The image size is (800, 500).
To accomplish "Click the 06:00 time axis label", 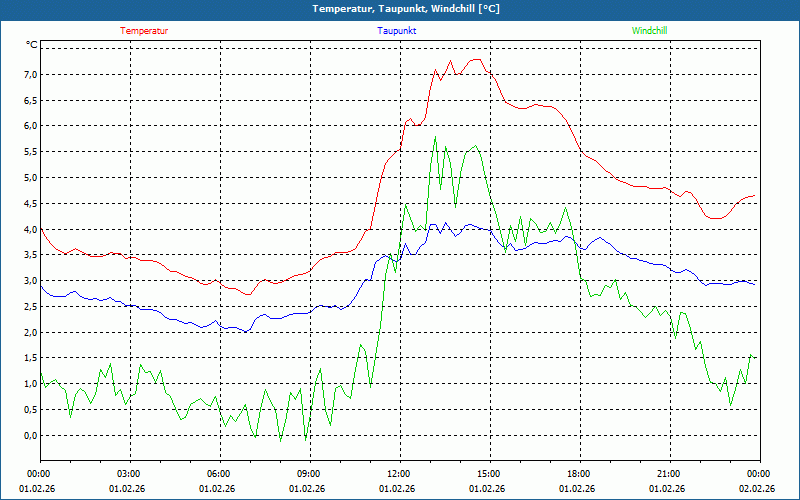I will [x=218, y=474].
